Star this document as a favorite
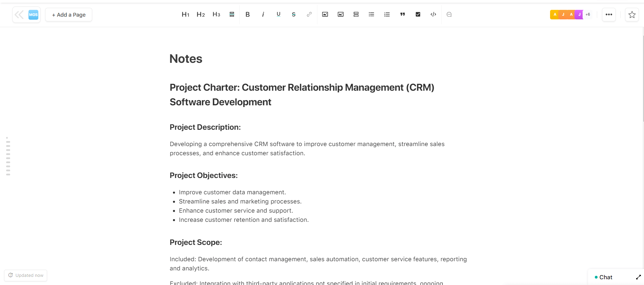644x285 pixels. pos(631,15)
